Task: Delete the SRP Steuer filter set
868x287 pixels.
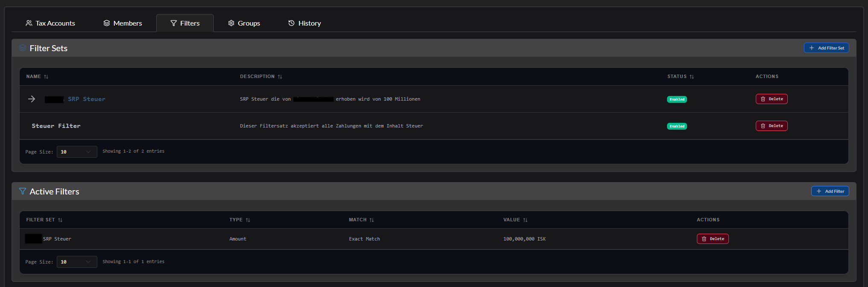Action: (772, 99)
